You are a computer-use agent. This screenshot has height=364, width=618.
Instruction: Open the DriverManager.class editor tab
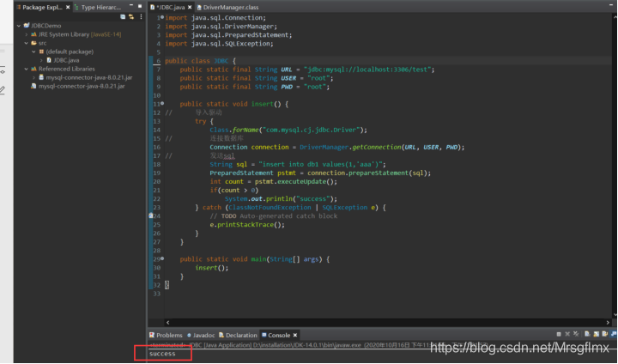point(227,7)
